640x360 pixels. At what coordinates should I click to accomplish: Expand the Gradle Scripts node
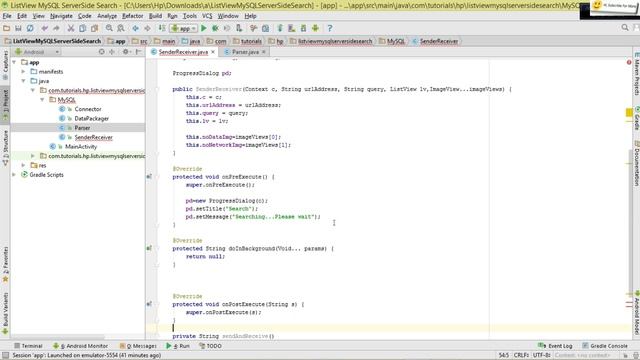[x=14, y=175]
